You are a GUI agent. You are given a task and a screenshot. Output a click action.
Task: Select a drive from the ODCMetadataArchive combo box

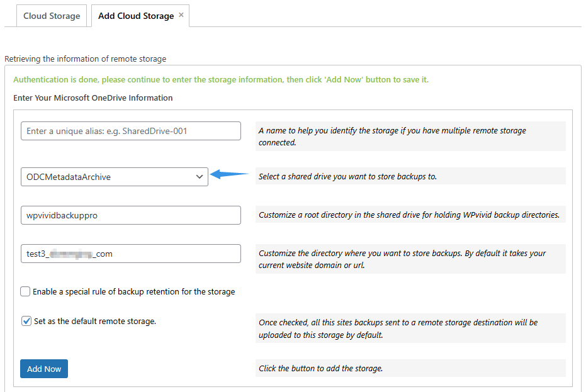(114, 177)
